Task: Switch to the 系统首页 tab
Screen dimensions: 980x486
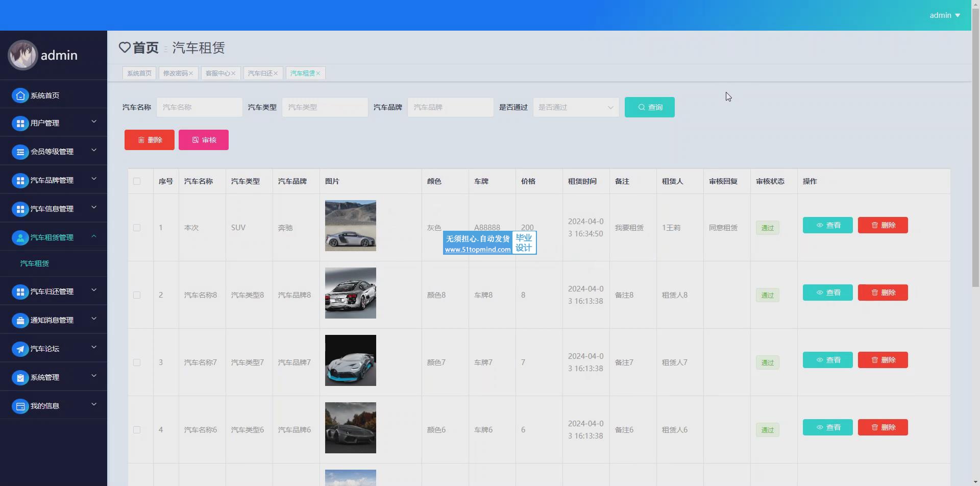Action: coord(139,74)
